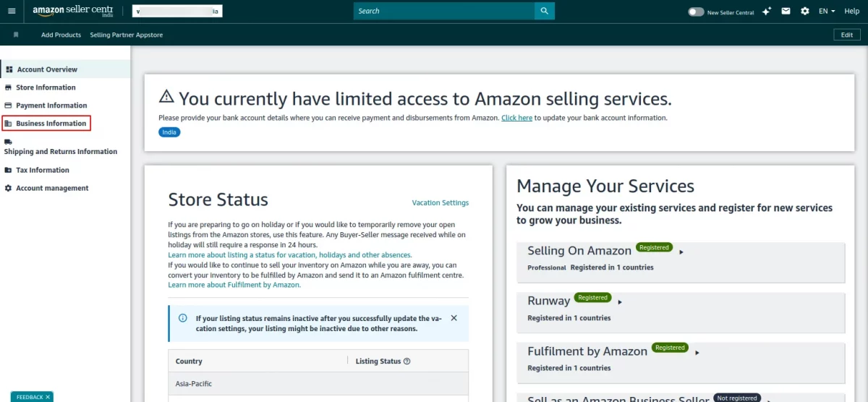Click the Manage Your Services heading
The width and height of the screenshot is (868, 402).
pyautogui.click(x=605, y=186)
